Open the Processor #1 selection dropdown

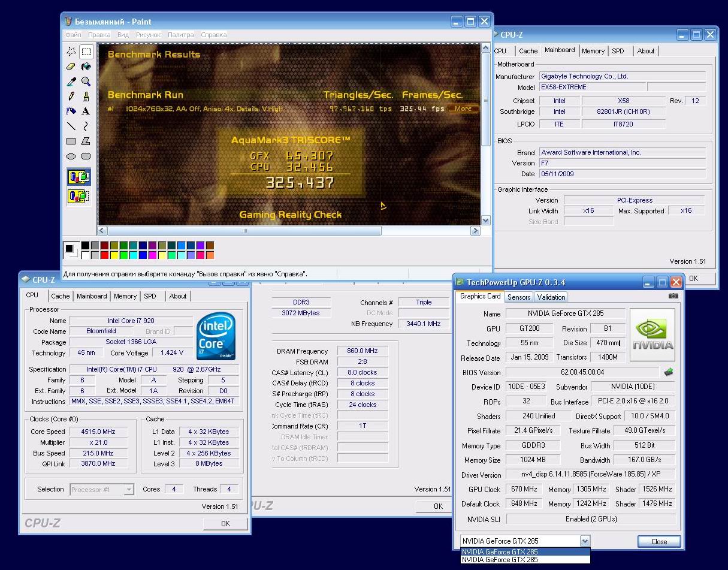(x=129, y=490)
